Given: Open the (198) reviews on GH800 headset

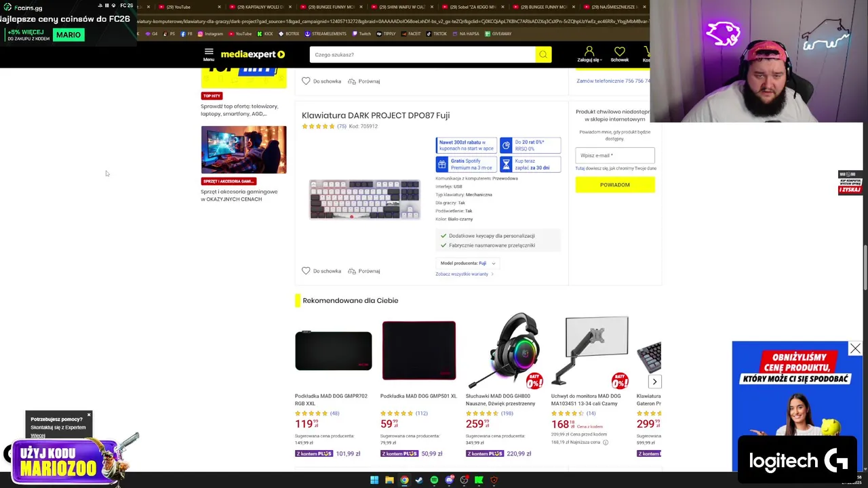Looking at the screenshot, I should pos(507,413).
